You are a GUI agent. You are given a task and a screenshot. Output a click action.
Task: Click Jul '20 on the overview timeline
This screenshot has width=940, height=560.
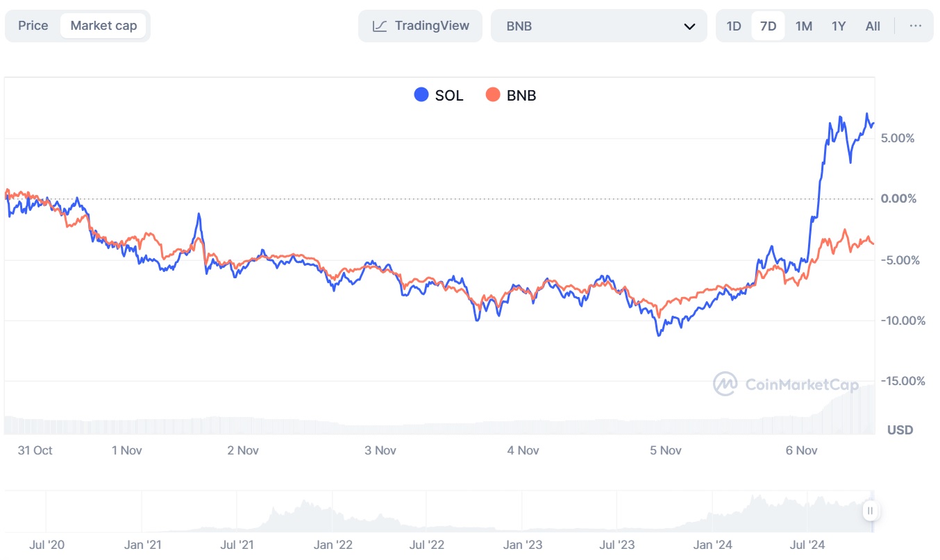[47, 545]
